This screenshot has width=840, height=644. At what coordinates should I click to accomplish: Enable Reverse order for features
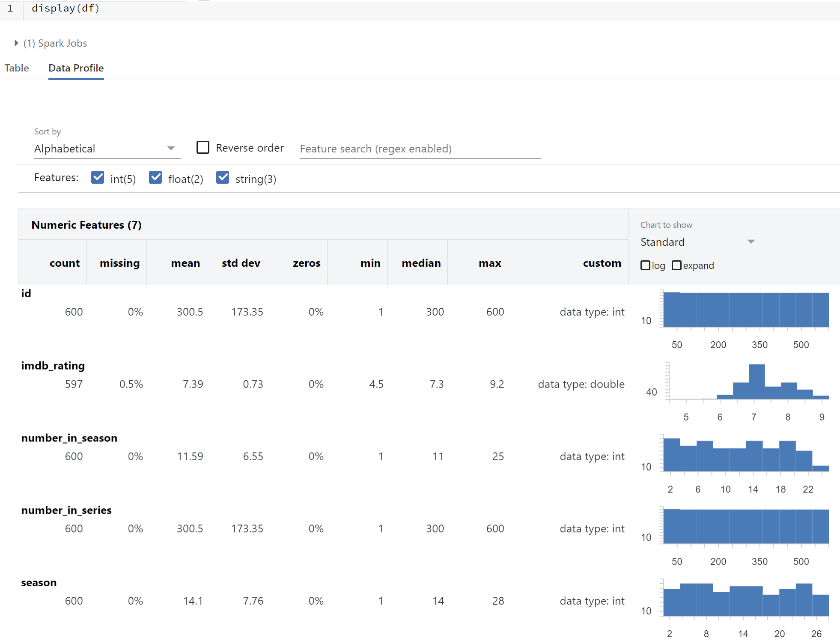click(202, 147)
